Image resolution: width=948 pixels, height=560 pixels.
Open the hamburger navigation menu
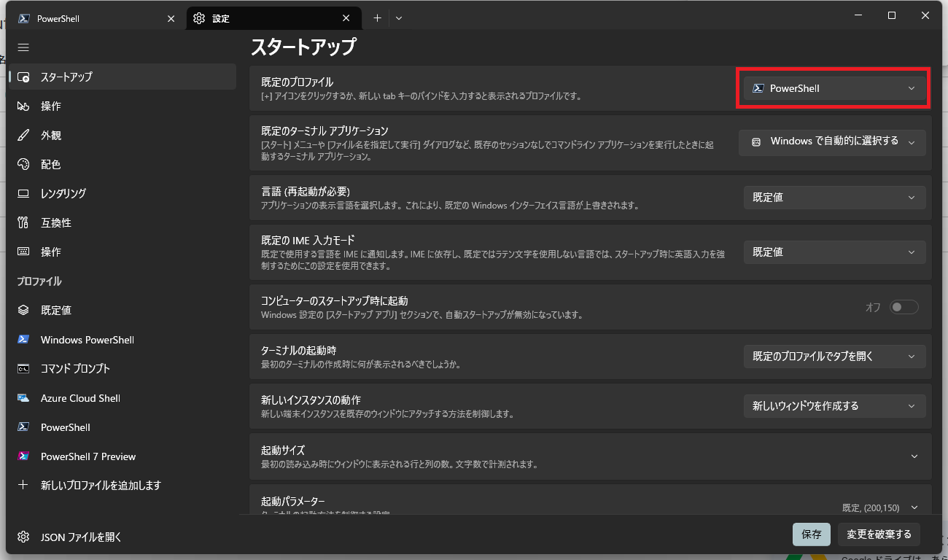click(23, 47)
